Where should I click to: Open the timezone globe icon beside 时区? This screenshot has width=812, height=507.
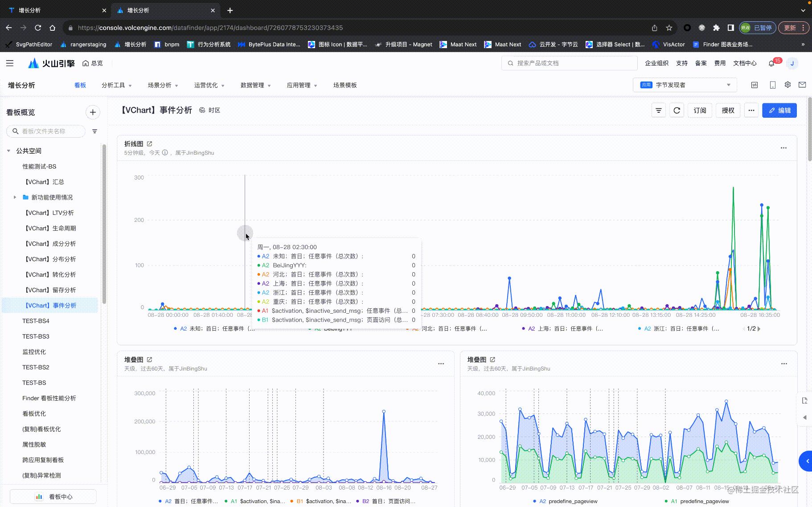tap(202, 110)
